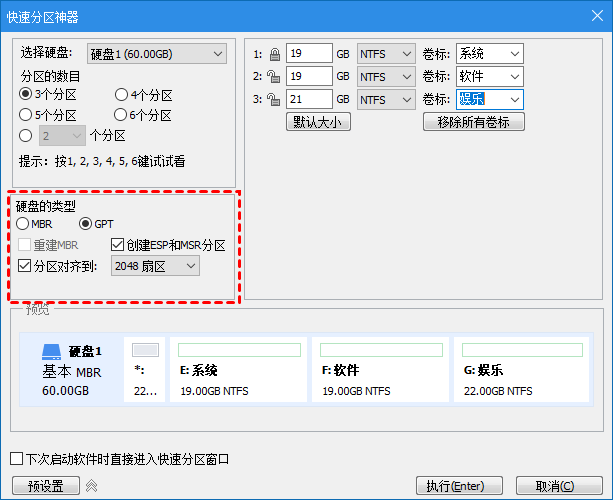Select the custom 个分区 count radio button
The width and height of the screenshot is (613, 500).
[x=25, y=136]
